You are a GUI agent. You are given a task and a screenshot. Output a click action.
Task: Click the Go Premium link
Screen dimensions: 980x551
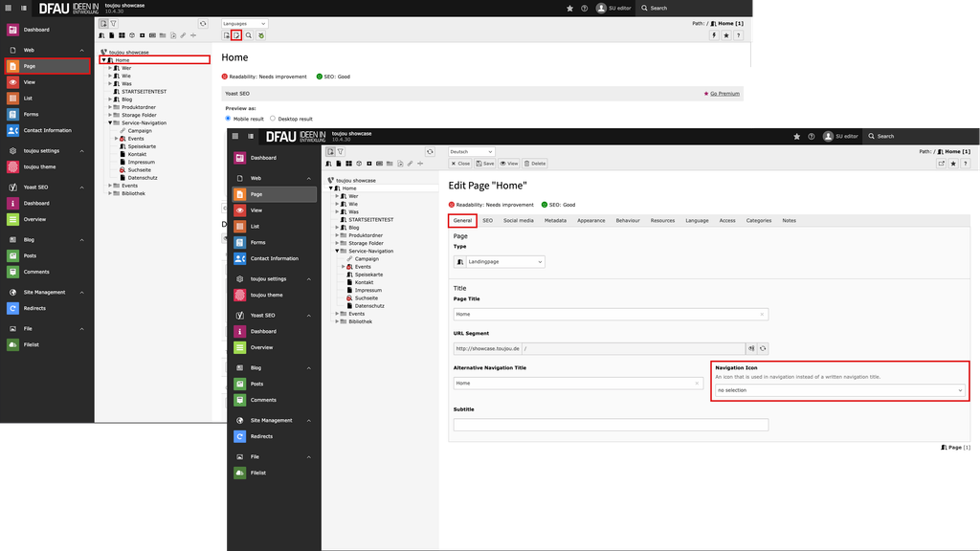[x=724, y=94]
